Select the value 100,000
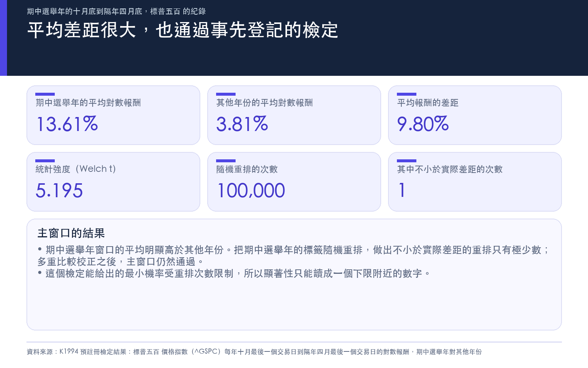The image size is (588, 368). [251, 191]
